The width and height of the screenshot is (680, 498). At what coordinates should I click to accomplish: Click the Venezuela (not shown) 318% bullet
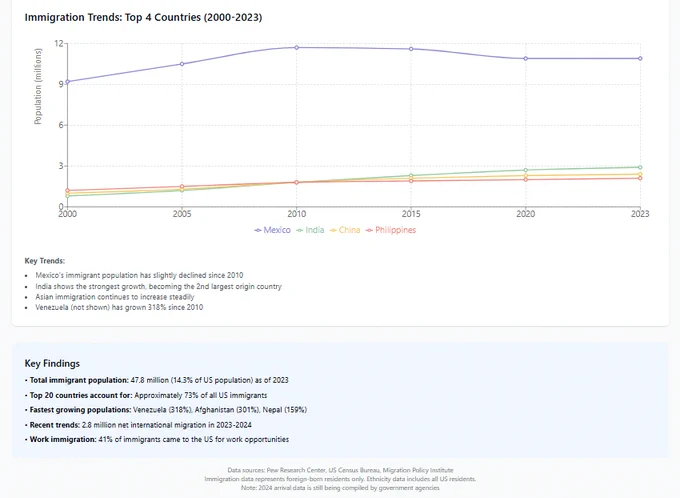pyautogui.click(x=119, y=307)
